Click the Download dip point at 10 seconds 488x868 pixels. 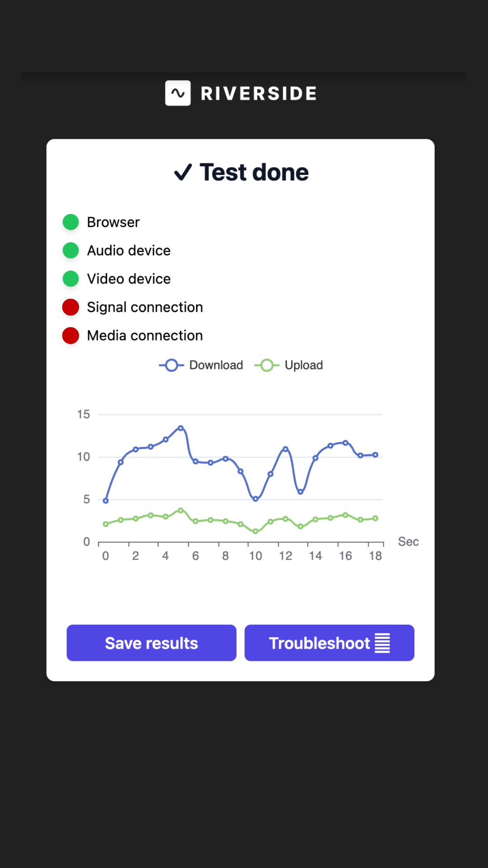point(255,499)
